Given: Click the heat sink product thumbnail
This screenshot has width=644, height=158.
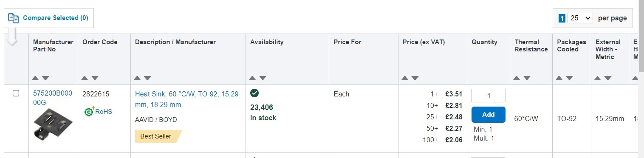Looking at the screenshot, I should [53, 126].
